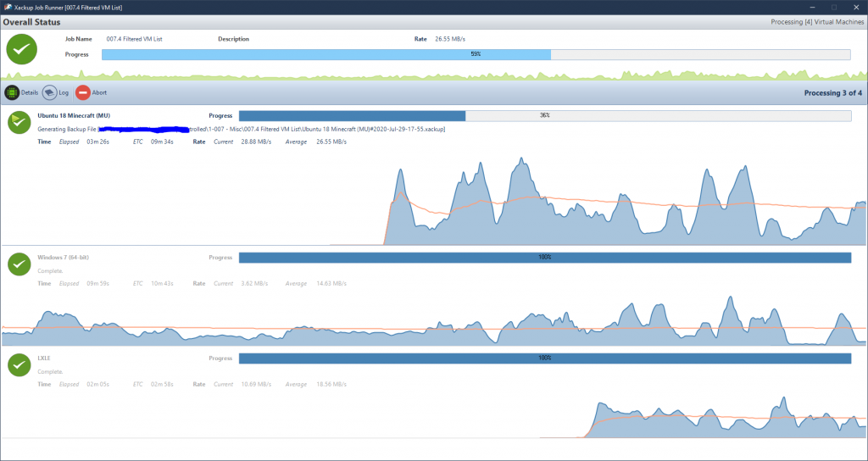The width and height of the screenshot is (868, 461).
Task: Click the green overall activity sparkline
Action: (x=434, y=75)
